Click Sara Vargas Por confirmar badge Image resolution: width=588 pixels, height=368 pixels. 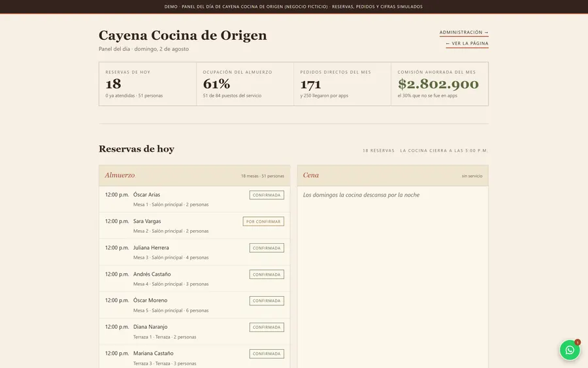click(x=263, y=222)
